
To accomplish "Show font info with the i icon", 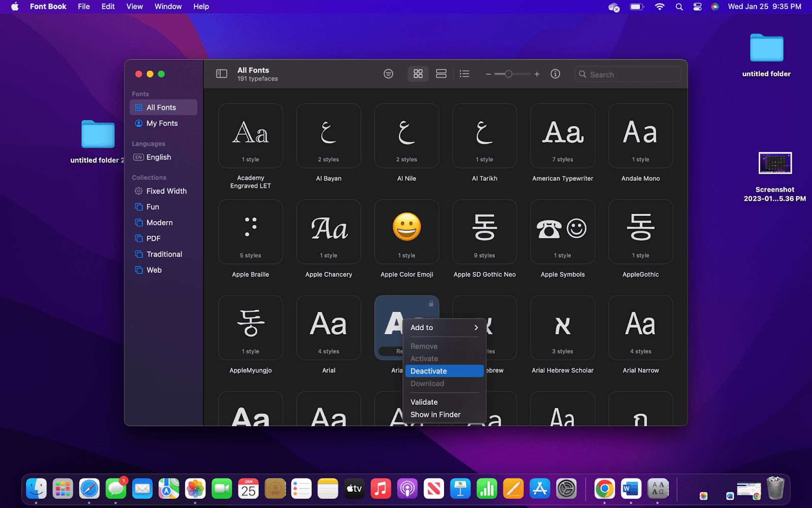I will click(556, 74).
